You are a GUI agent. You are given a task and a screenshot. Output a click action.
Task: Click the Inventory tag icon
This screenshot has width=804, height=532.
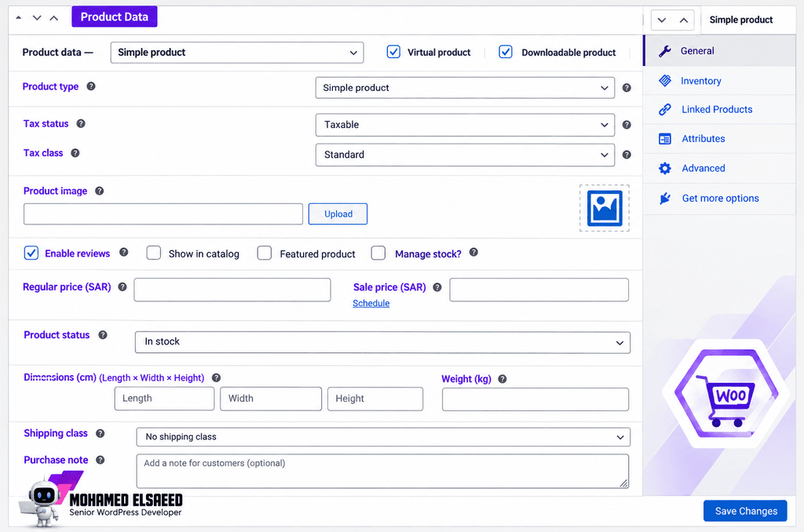pos(665,81)
